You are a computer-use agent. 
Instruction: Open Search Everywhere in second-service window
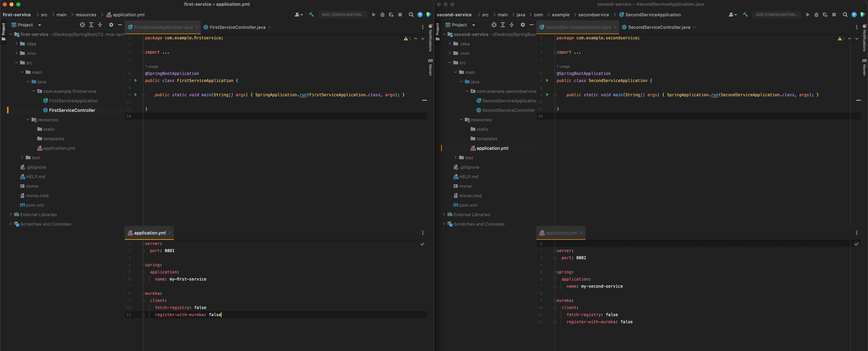click(x=845, y=15)
